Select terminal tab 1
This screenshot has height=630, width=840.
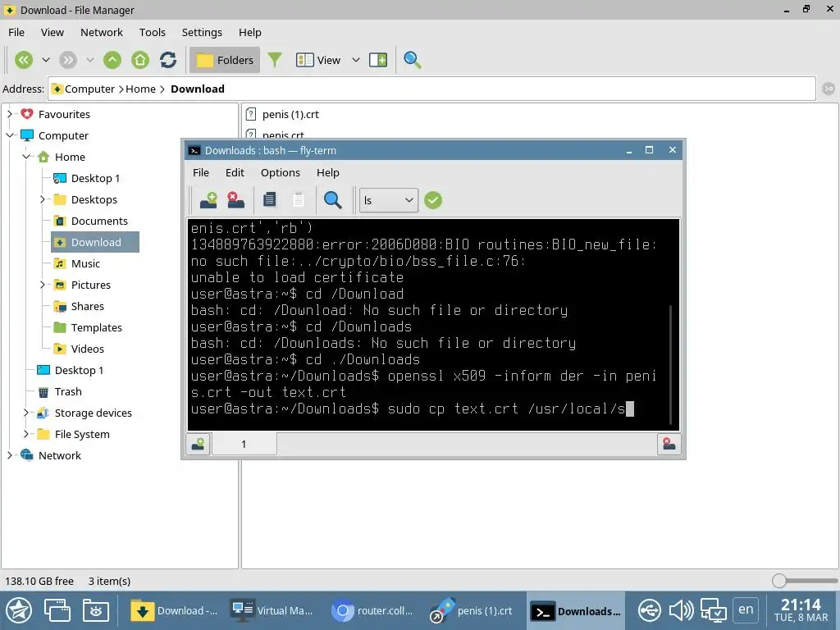244,444
